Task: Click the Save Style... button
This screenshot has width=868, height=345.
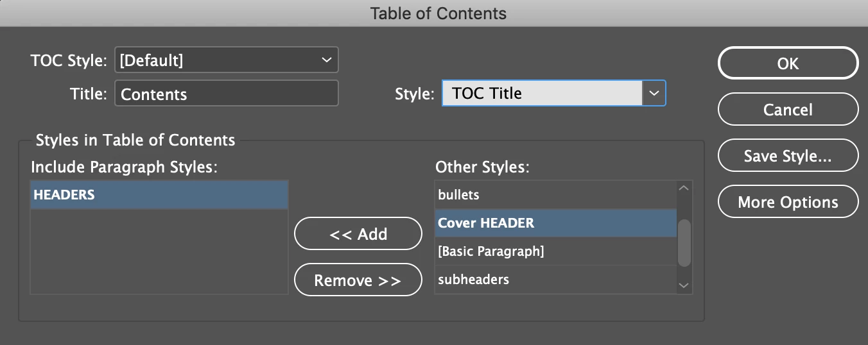Action: click(x=788, y=156)
